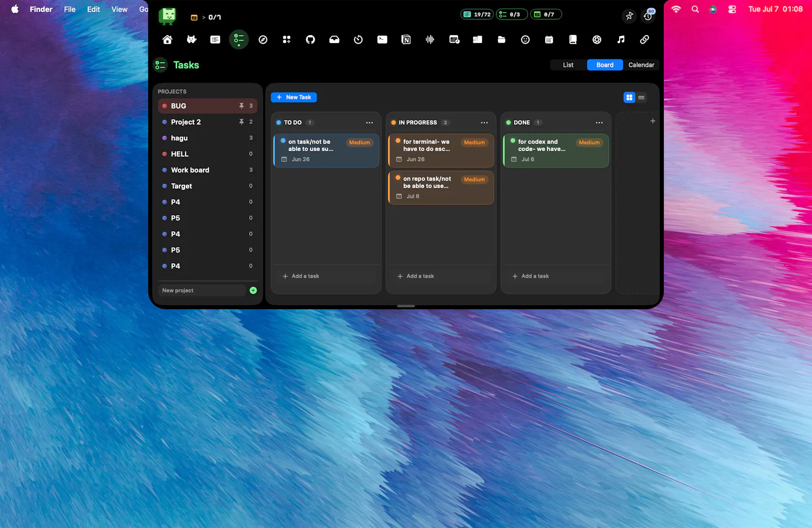The height and width of the screenshot is (528, 812).
Task: Switch to the Calendar view tab
Action: (x=641, y=65)
